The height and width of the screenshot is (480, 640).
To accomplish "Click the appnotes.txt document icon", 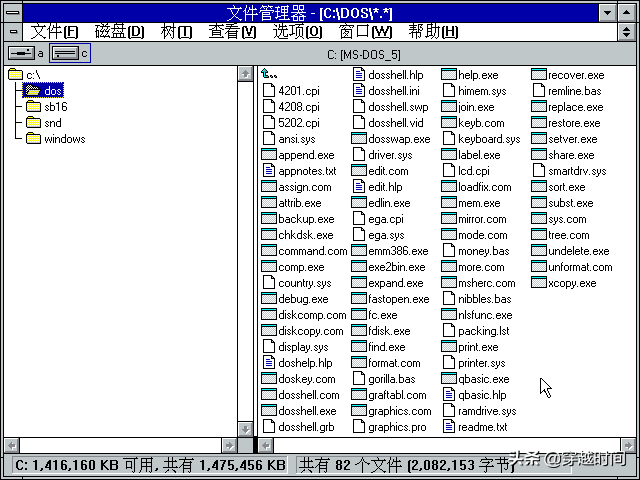I will point(269,170).
